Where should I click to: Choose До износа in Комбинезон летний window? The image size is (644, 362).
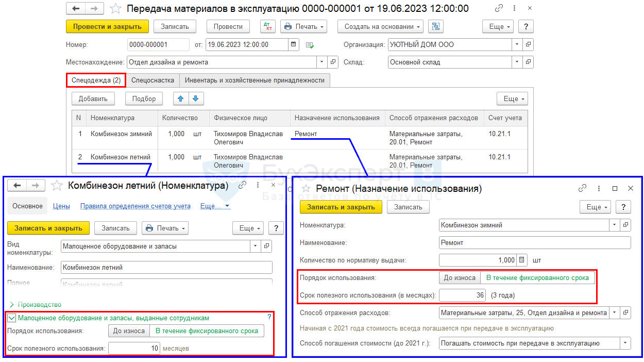click(x=129, y=331)
